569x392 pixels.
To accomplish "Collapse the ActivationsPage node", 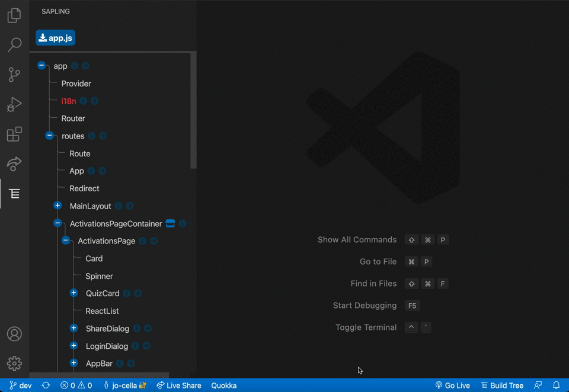I will 66,240.
